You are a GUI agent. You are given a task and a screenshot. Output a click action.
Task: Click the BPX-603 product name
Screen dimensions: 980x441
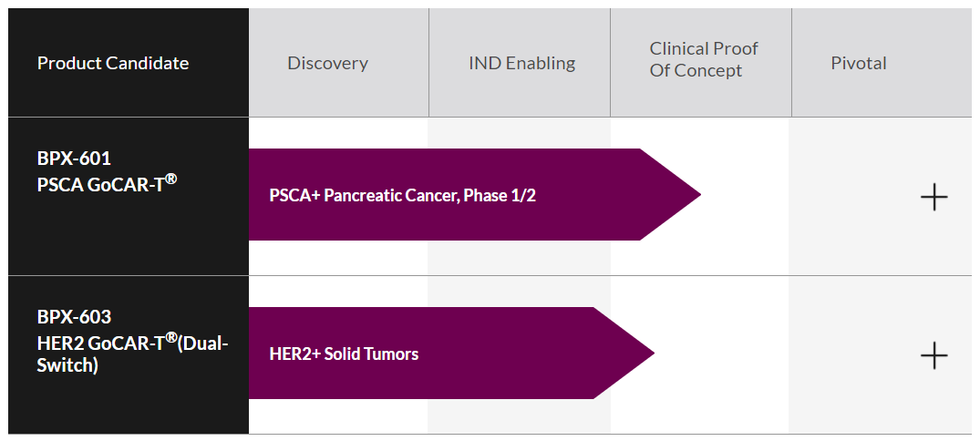(74, 317)
